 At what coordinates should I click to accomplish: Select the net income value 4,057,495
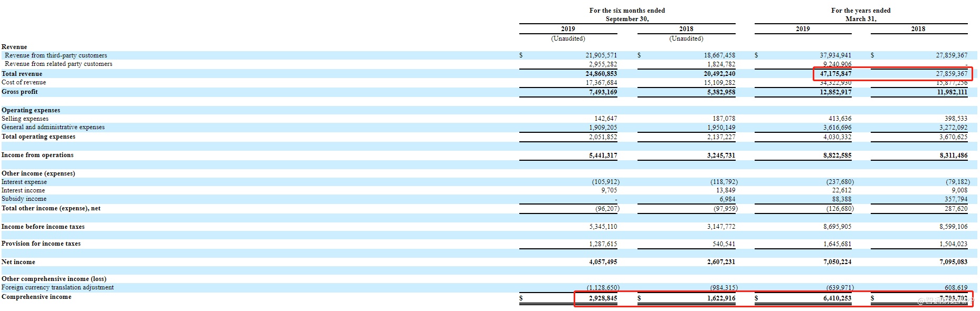coord(603,262)
